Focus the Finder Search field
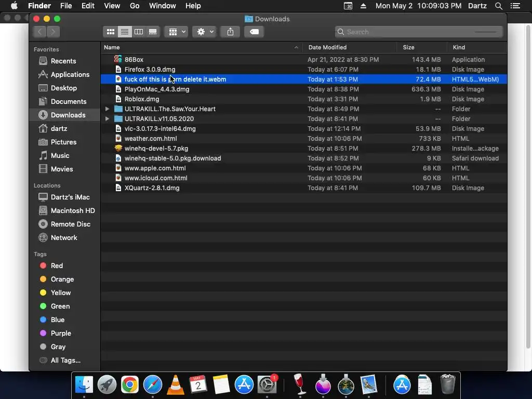 coord(419,32)
